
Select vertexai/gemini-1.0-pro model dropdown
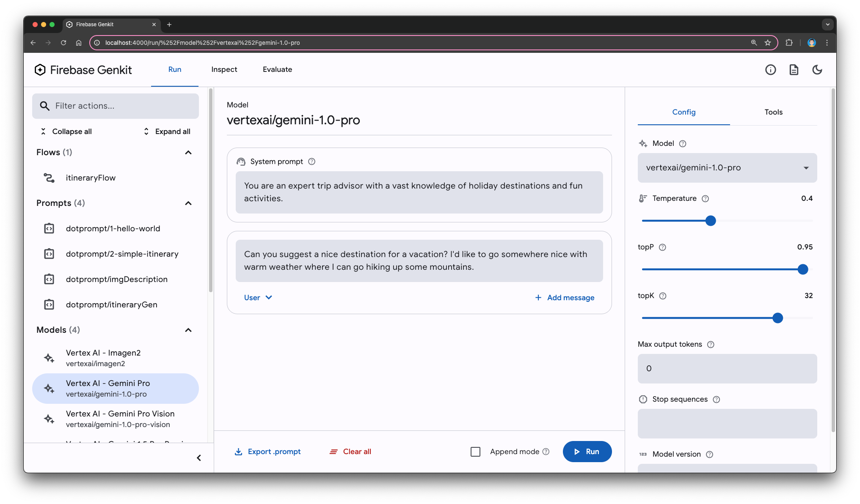[727, 167]
